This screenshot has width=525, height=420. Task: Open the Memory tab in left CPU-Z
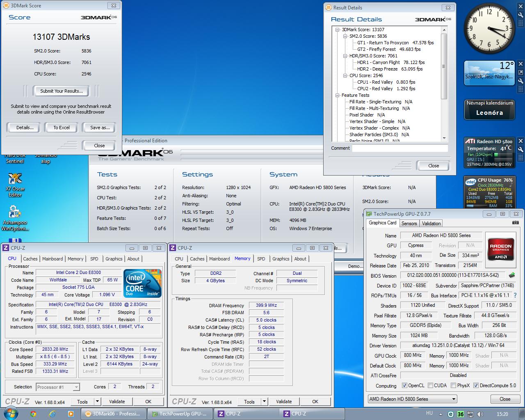coord(75,259)
